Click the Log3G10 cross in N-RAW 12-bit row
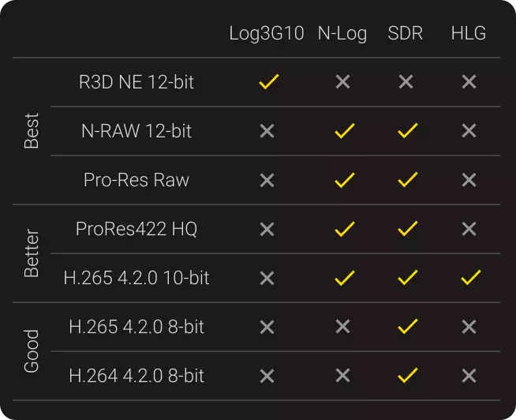The width and height of the screenshot is (516, 420). [267, 131]
